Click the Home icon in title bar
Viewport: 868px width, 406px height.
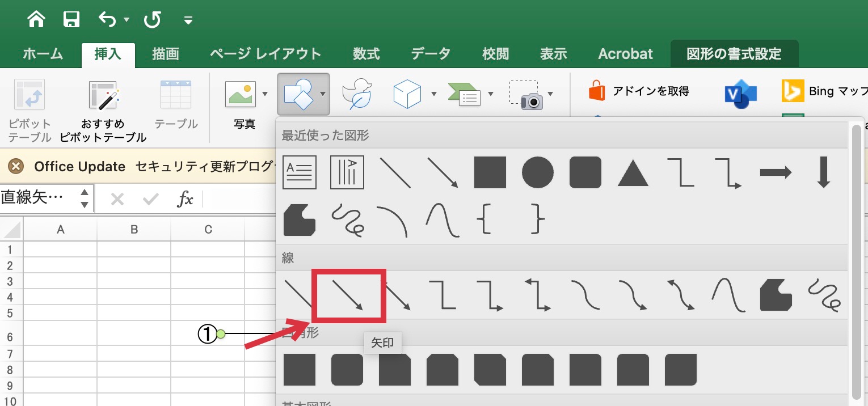36,20
